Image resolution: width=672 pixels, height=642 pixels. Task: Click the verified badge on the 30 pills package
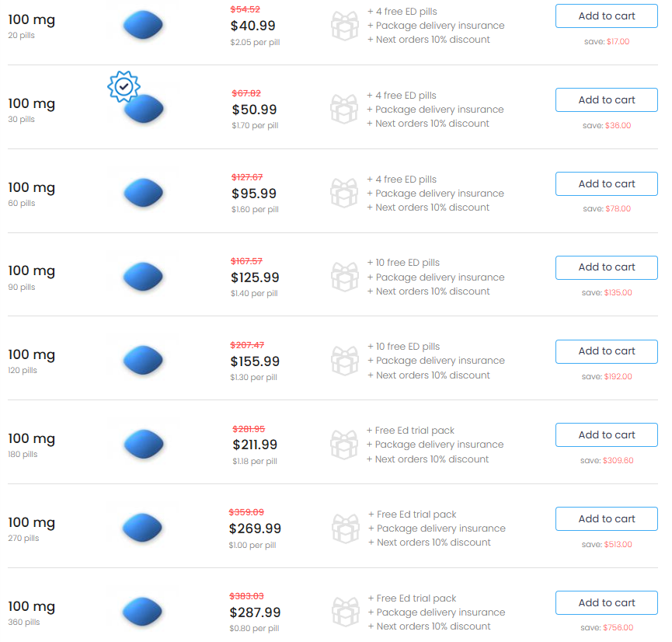click(x=124, y=87)
